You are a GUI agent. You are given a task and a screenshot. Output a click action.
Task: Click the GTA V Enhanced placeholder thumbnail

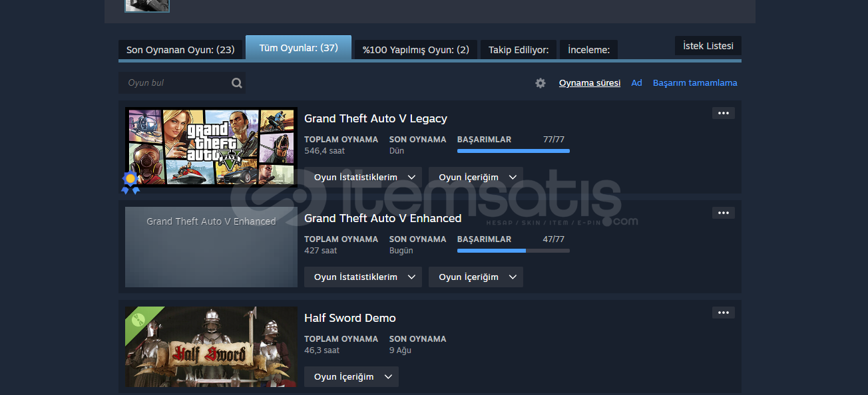[x=211, y=247]
